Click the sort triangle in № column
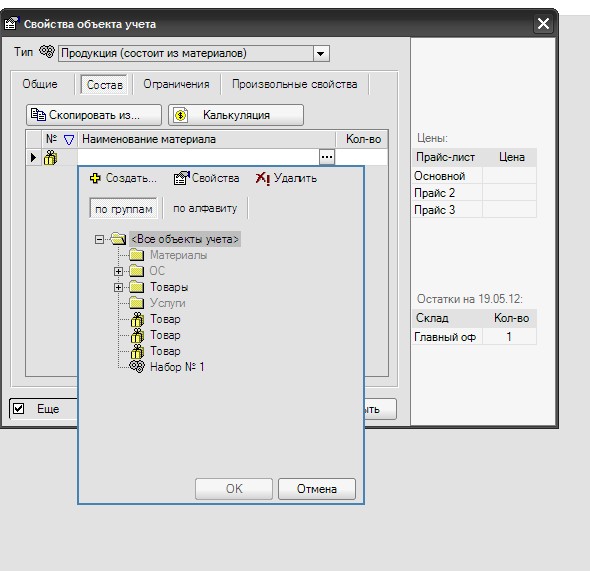Image resolution: width=590 pixels, height=571 pixels. 69,140
